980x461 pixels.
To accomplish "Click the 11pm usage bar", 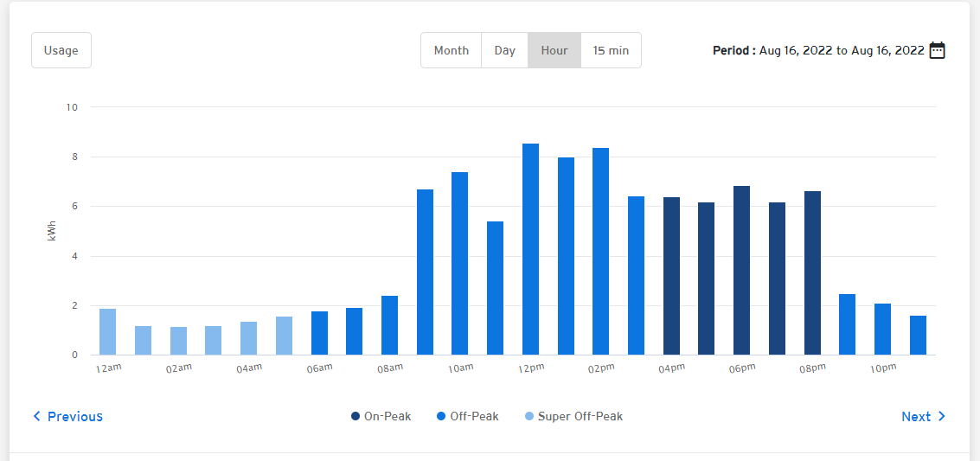I will point(918,336).
